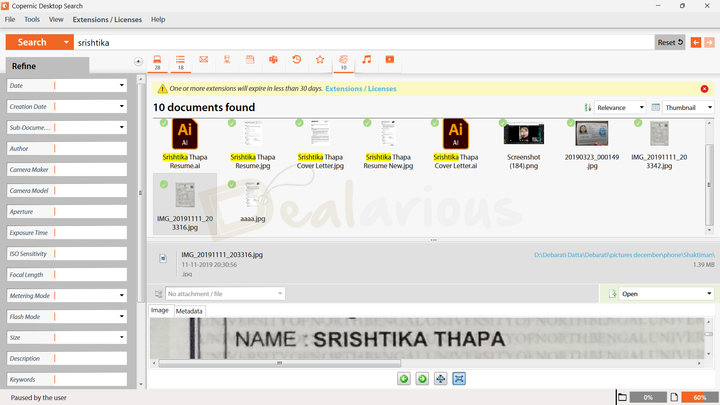Open the Help menu
The width and height of the screenshot is (720, 405).
tap(158, 19)
